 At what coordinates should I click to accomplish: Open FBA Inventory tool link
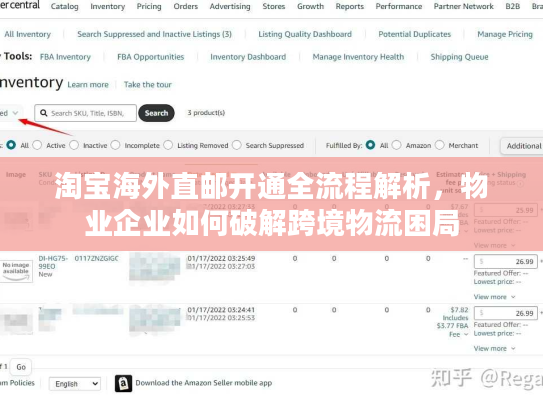(65, 57)
